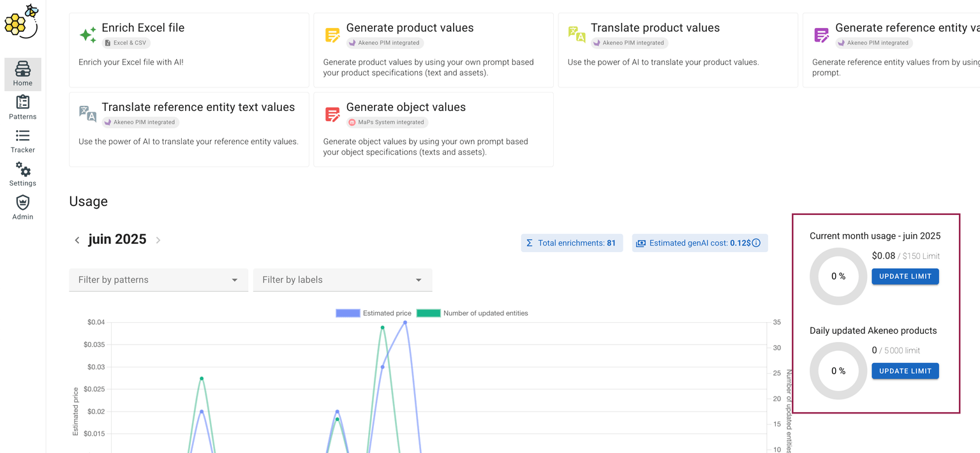Click the Translate product values icon
The width and height of the screenshot is (980, 453).
pyautogui.click(x=577, y=34)
